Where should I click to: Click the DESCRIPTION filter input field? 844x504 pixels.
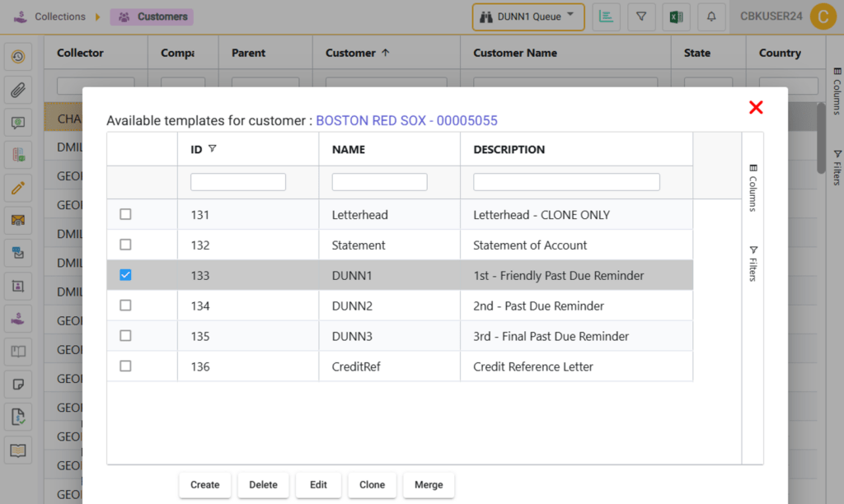point(566,182)
